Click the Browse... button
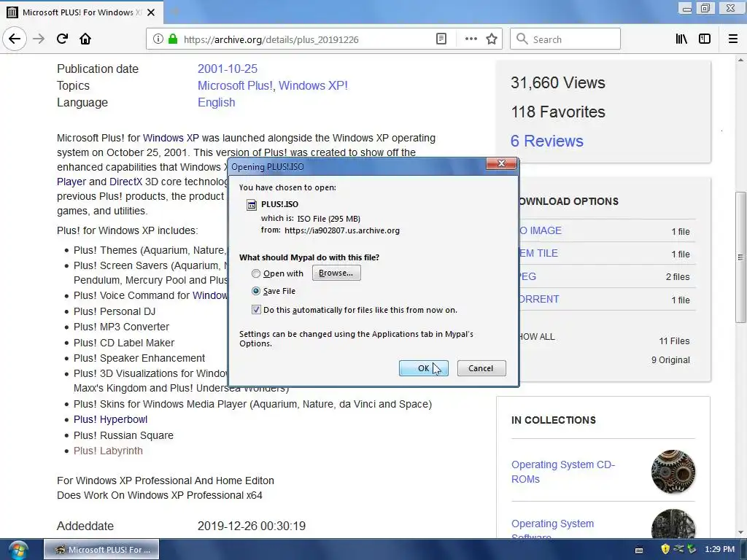 [336, 273]
